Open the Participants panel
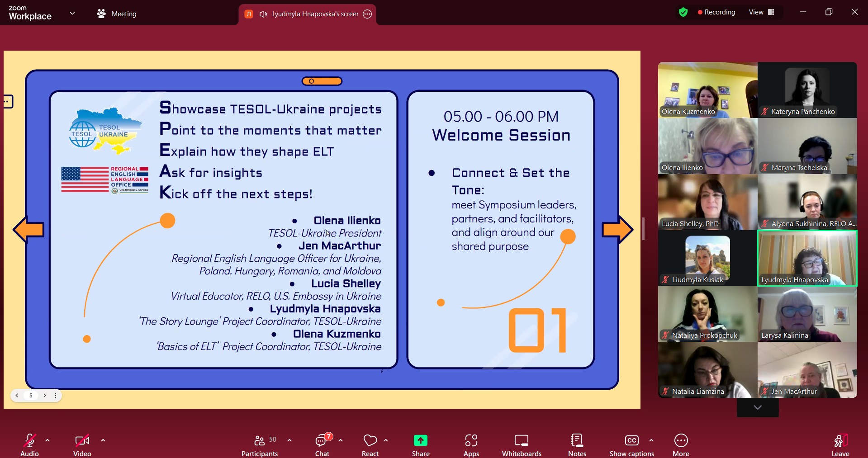Image resolution: width=868 pixels, height=458 pixels. 260,445
